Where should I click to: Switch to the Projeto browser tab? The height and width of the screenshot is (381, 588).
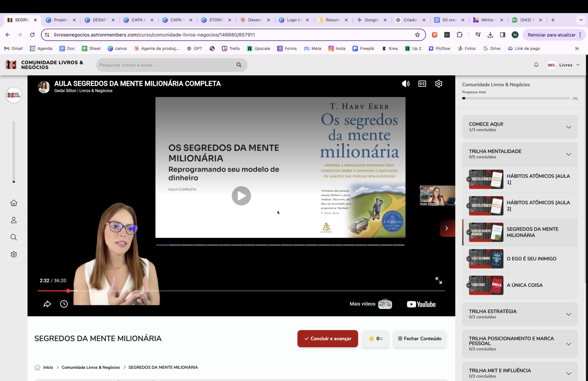click(61, 20)
